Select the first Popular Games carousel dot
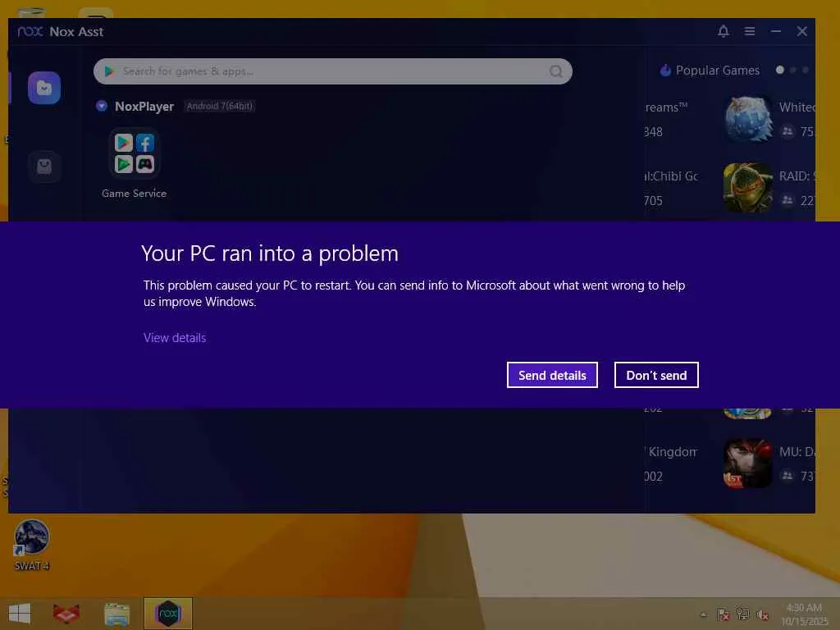840x630 pixels. [780, 71]
